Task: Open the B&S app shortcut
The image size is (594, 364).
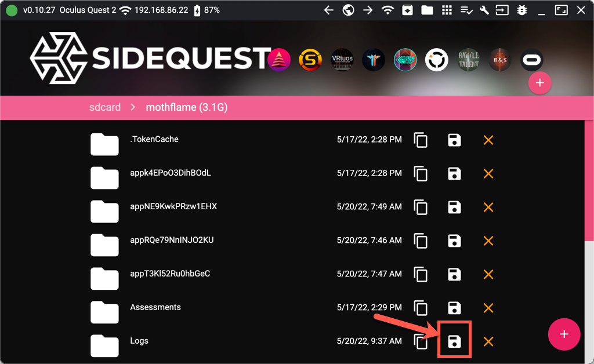Action: coord(500,60)
